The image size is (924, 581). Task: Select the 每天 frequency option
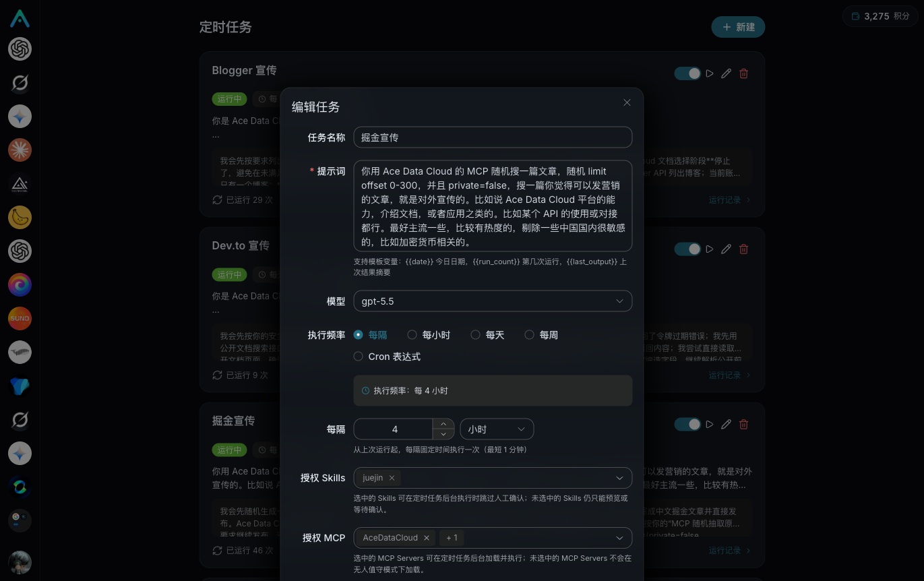[x=487, y=335]
